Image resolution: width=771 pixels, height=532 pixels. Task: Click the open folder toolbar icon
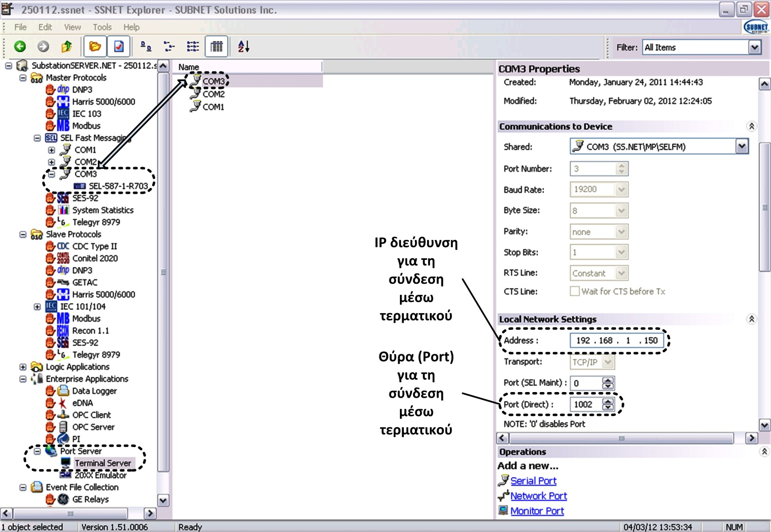[95, 47]
